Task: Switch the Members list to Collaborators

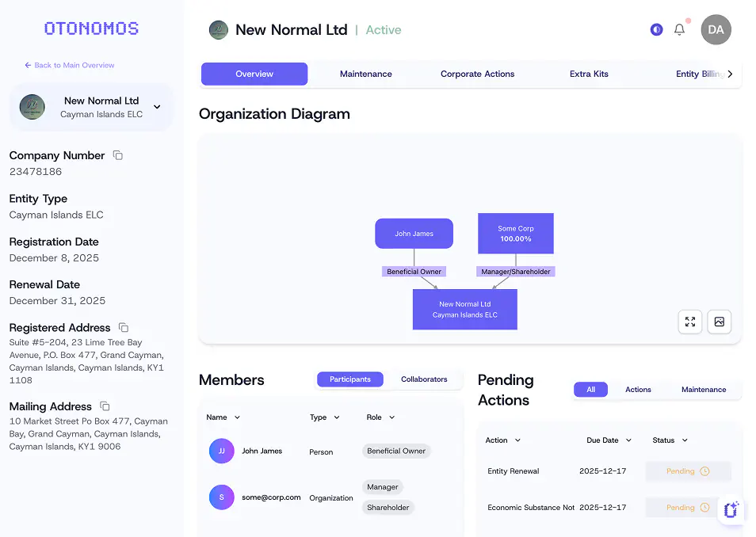Action: (x=426, y=379)
